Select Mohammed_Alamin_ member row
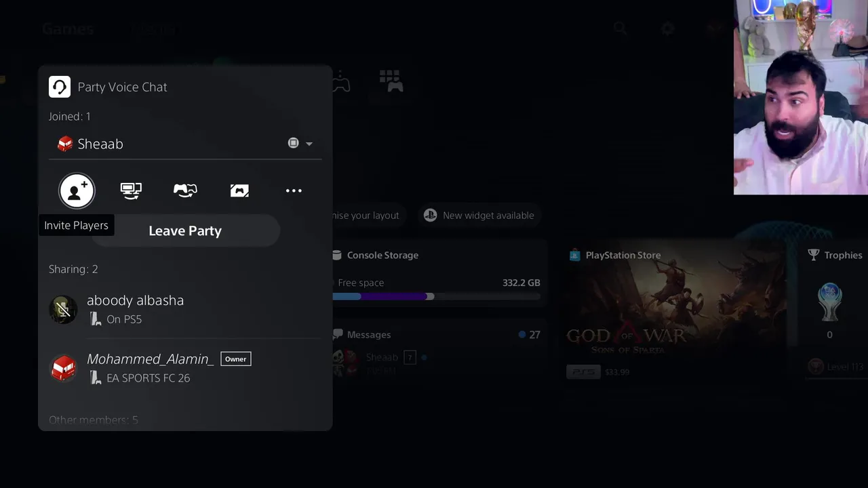This screenshot has height=488, width=868. [x=185, y=368]
